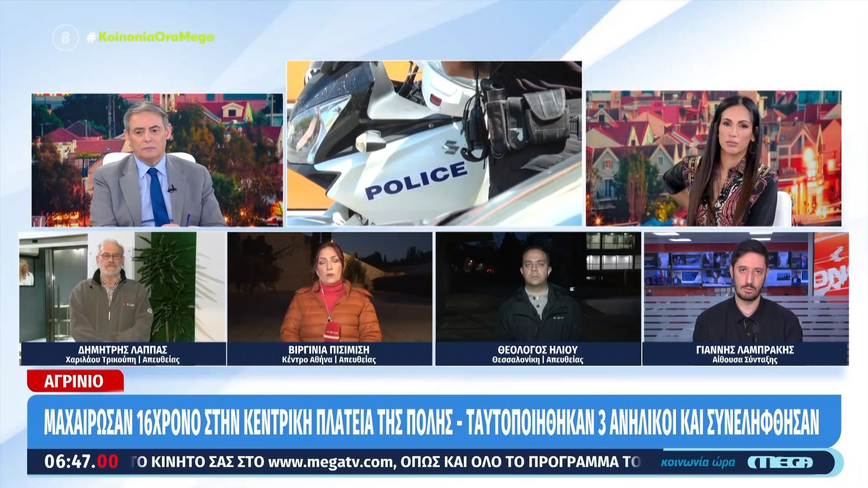Click the MEGA channel logo

click(780, 462)
